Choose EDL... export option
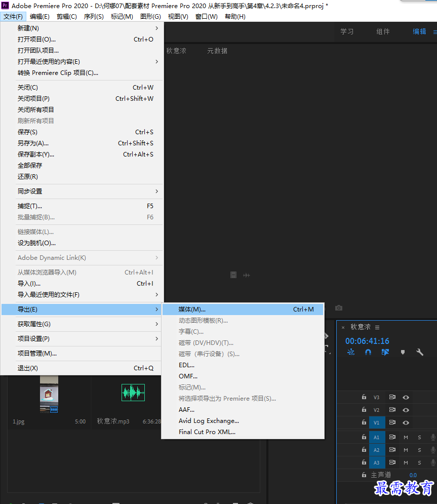This screenshot has height=504, width=437. pos(243,365)
